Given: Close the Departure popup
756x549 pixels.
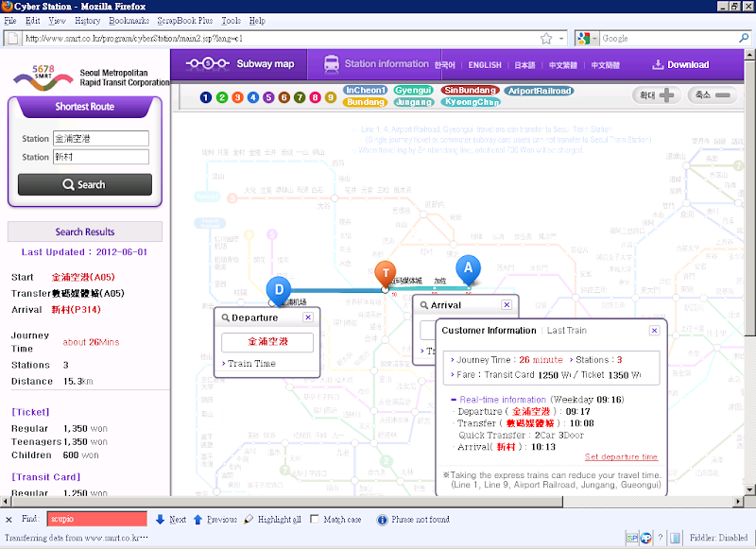Looking at the screenshot, I should 308,317.
